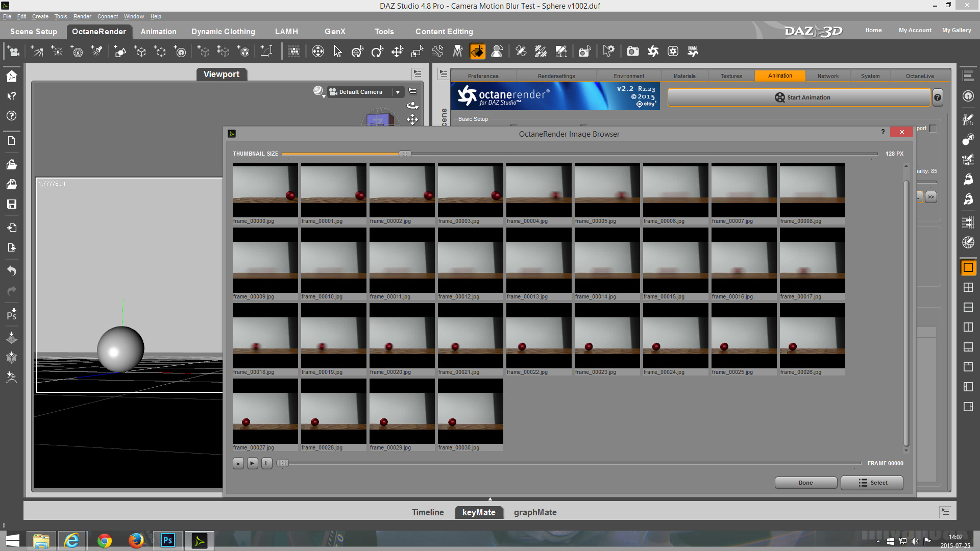This screenshot has height=551, width=980.
Task: Select the Translate tool icon
Action: coord(397,52)
